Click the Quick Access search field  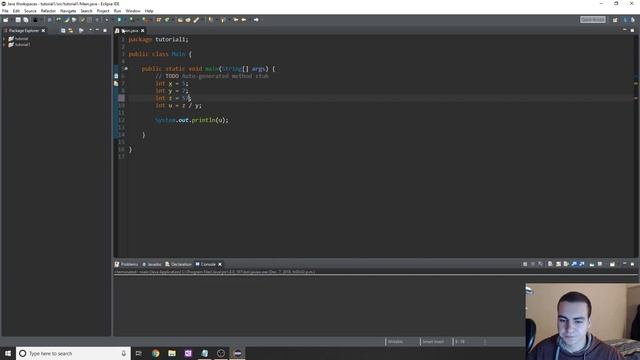pyautogui.click(x=593, y=20)
